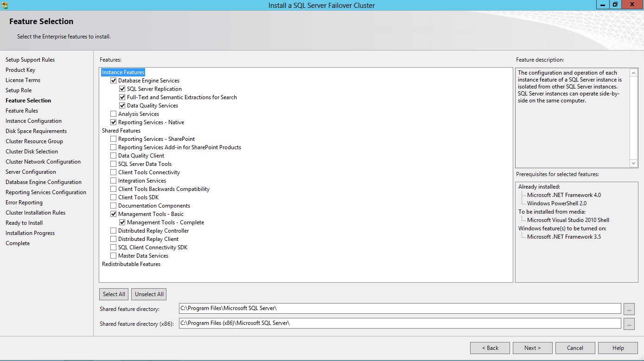Toggle Management Tools - Complete checkbox
The image size is (644, 361).
point(122,222)
